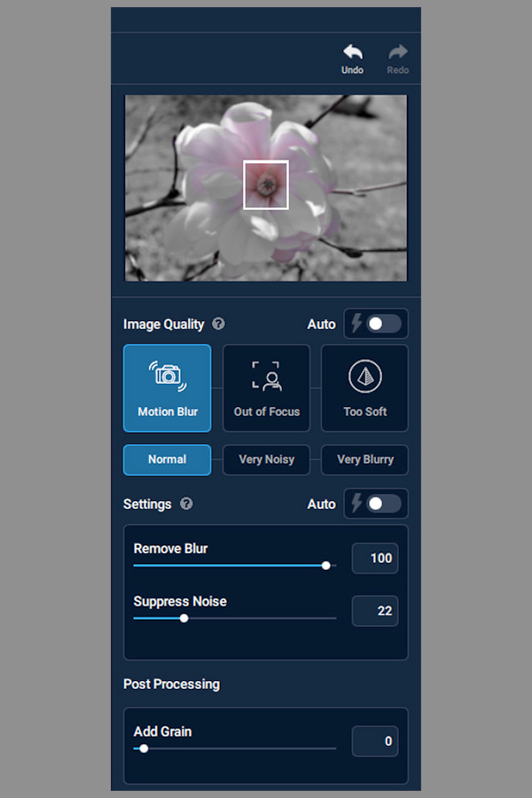
Task: Click the Suppress Noise value field
Action: (x=375, y=611)
